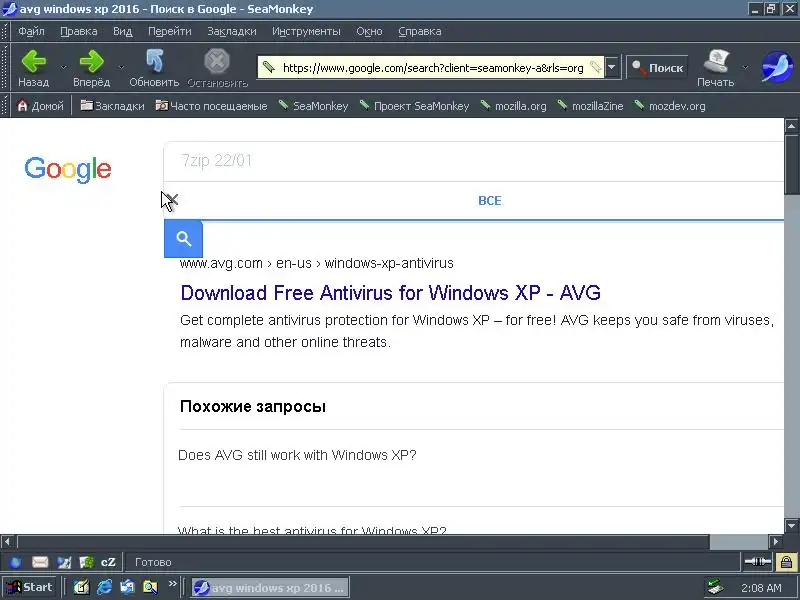
Task: Open Composer component icon in status bar
Action: coord(64,562)
